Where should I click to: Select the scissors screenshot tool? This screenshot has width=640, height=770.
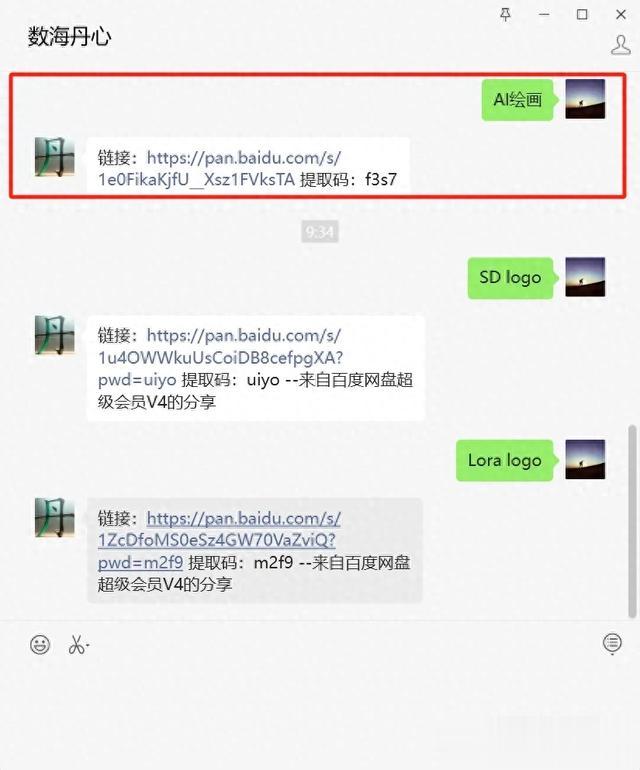[76, 644]
